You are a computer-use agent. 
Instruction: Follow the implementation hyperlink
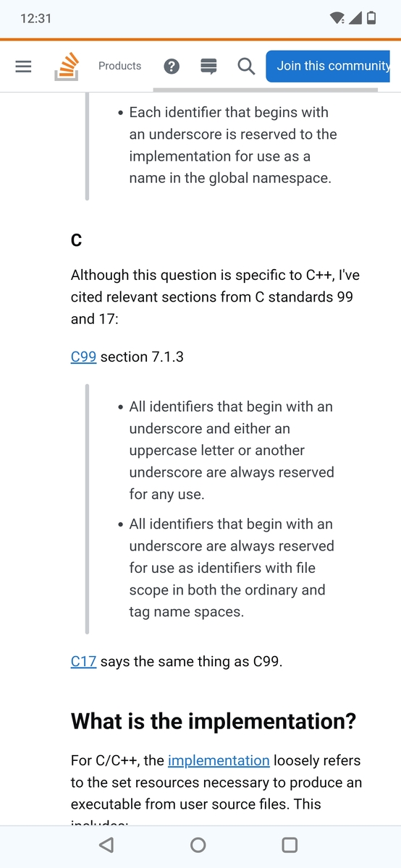point(219,760)
